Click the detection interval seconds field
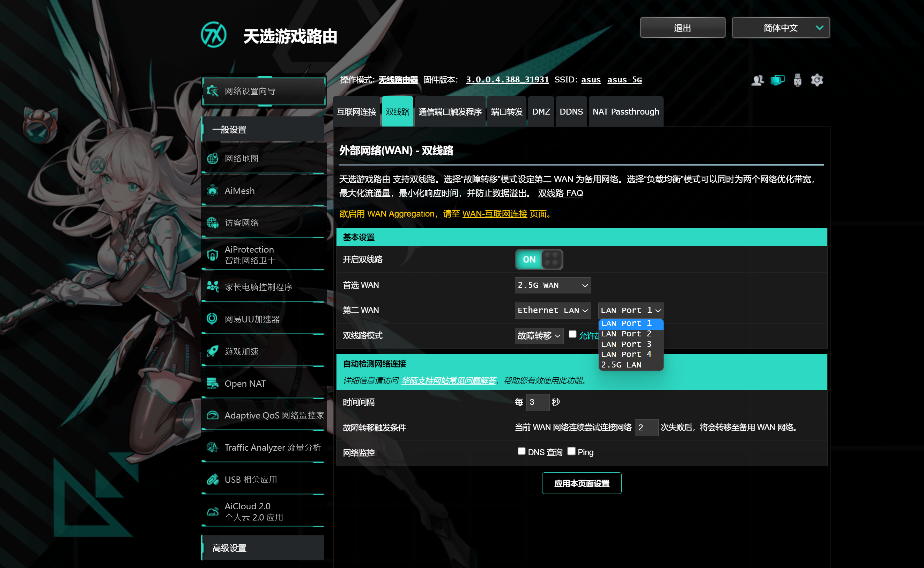The image size is (924, 568). pyautogui.click(x=538, y=402)
